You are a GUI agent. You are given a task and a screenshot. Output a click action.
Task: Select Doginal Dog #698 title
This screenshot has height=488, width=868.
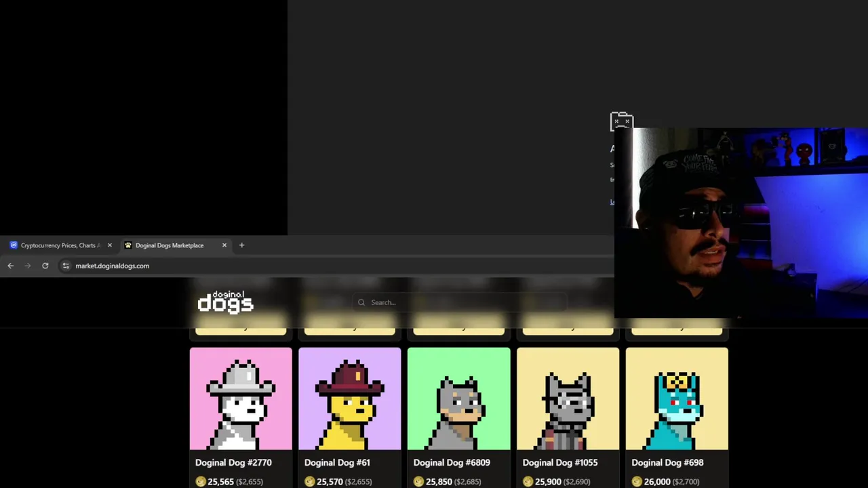click(x=667, y=462)
